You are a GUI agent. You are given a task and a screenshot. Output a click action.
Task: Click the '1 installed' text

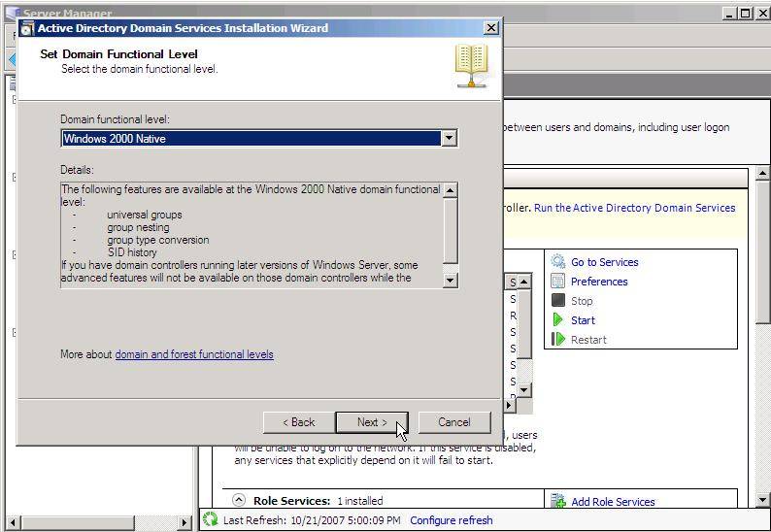tap(360, 501)
